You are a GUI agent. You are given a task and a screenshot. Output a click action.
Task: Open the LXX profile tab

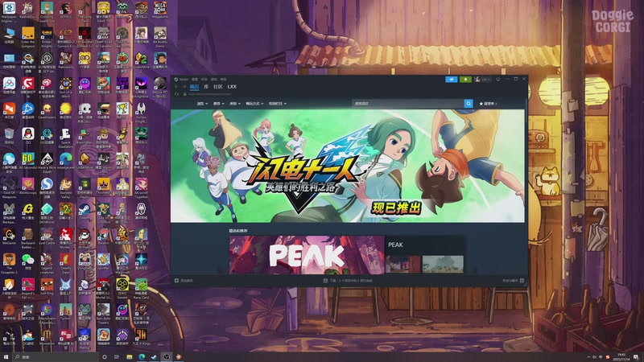(x=232, y=87)
